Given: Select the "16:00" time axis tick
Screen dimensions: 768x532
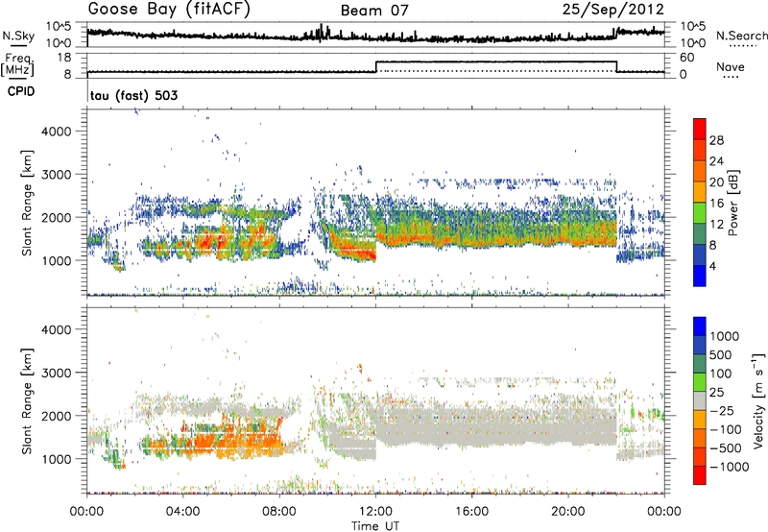Looking at the screenshot, I should click(x=472, y=512).
